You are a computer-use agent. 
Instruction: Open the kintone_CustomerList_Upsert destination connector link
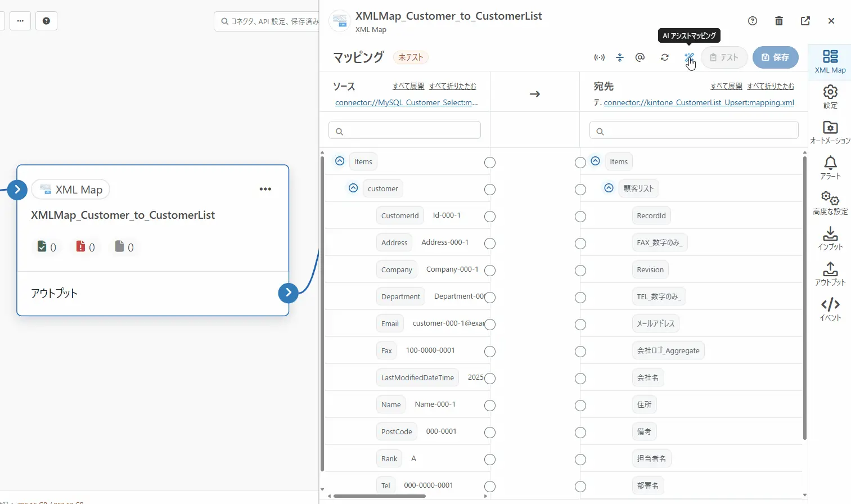(x=699, y=102)
